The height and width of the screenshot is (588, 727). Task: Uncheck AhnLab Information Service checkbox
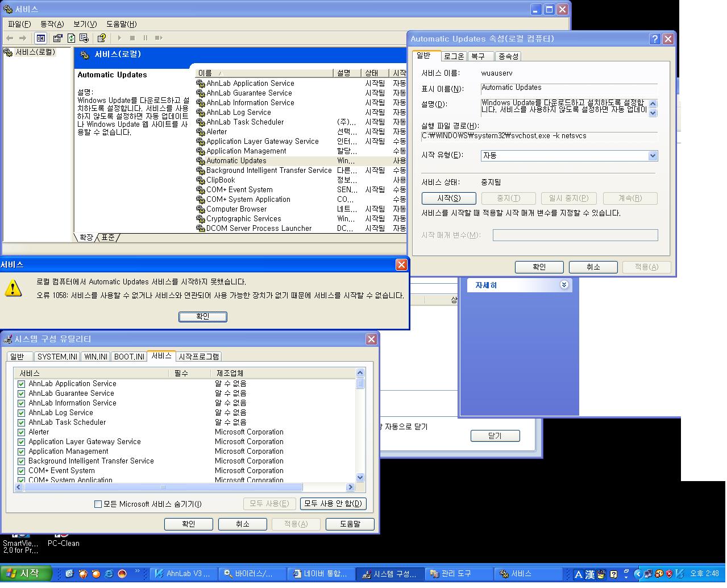pos(22,403)
